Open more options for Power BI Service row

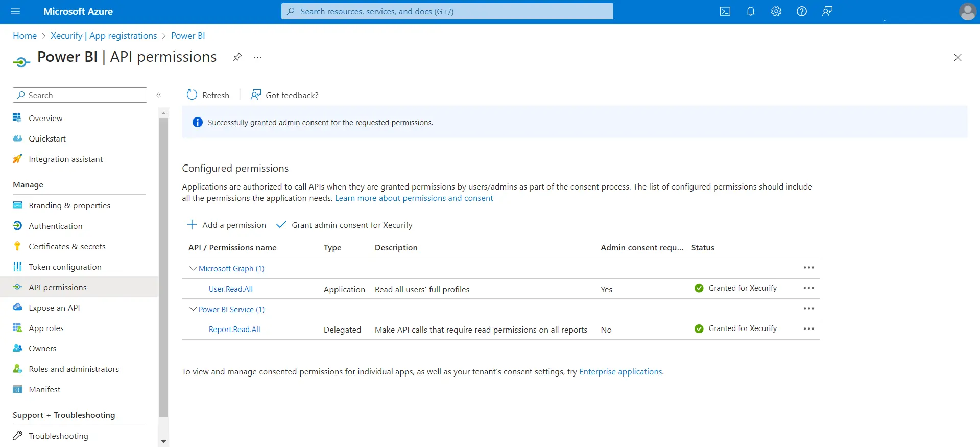pos(809,309)
